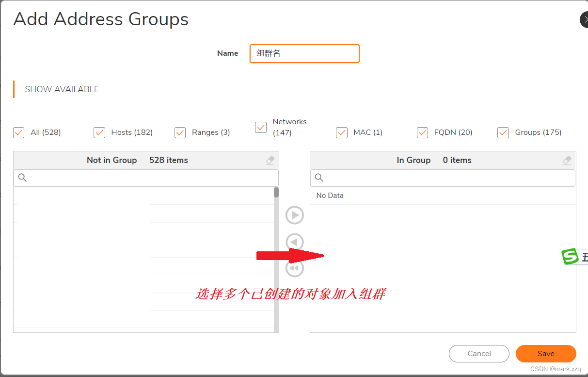
Task: Collapse the SHOW AVAILABLE section
Action: pyautogui.click(x=63, y=89)
